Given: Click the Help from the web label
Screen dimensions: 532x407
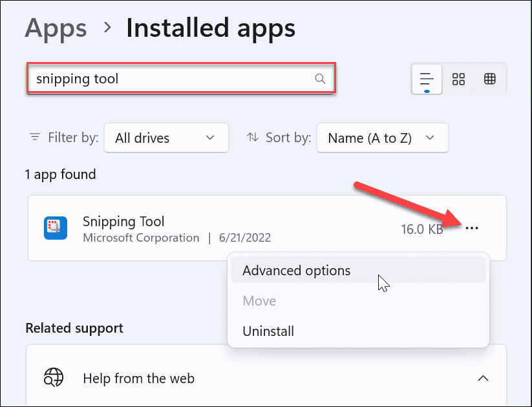Looking at the screenshot, I should 138,379.
